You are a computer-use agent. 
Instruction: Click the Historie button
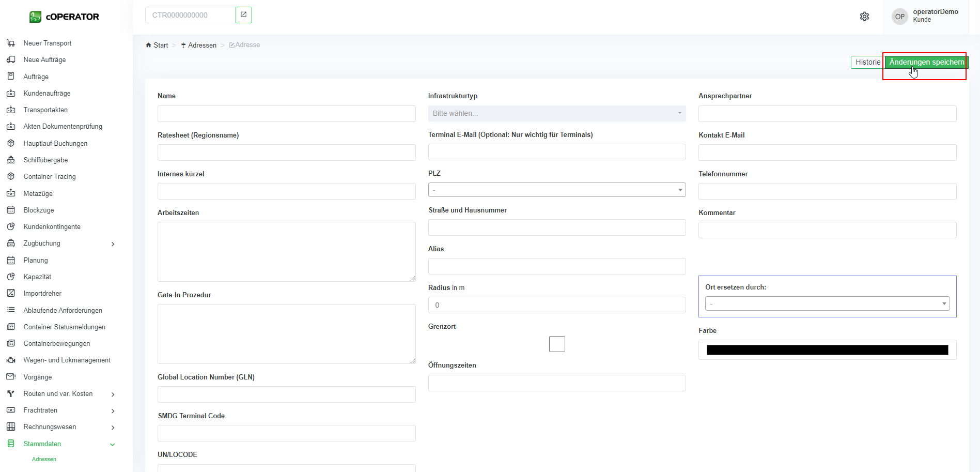pos(867,62)
